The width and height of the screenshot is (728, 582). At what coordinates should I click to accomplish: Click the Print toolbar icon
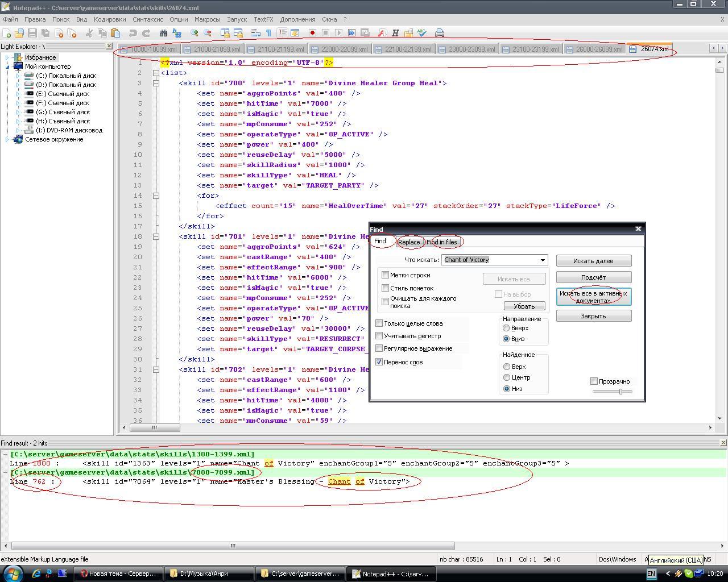tap(440, 33)
